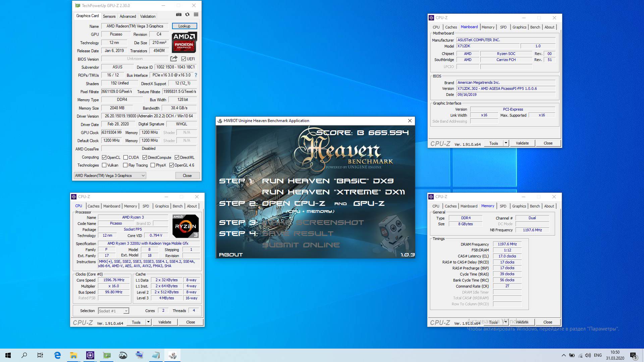
Task: Expand Tools dropdown arrow in CPU tab window
Action: pos(148,322)
